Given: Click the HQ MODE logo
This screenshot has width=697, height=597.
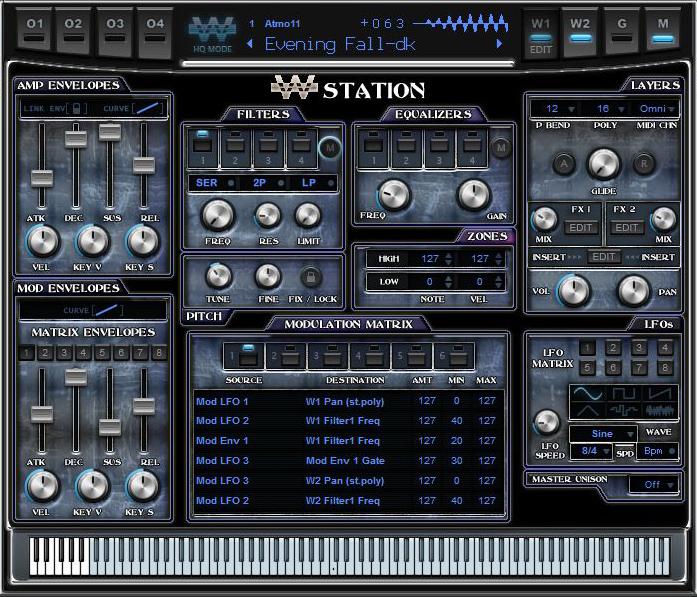Looking at the screenshot, I should [x=212, y=35].
